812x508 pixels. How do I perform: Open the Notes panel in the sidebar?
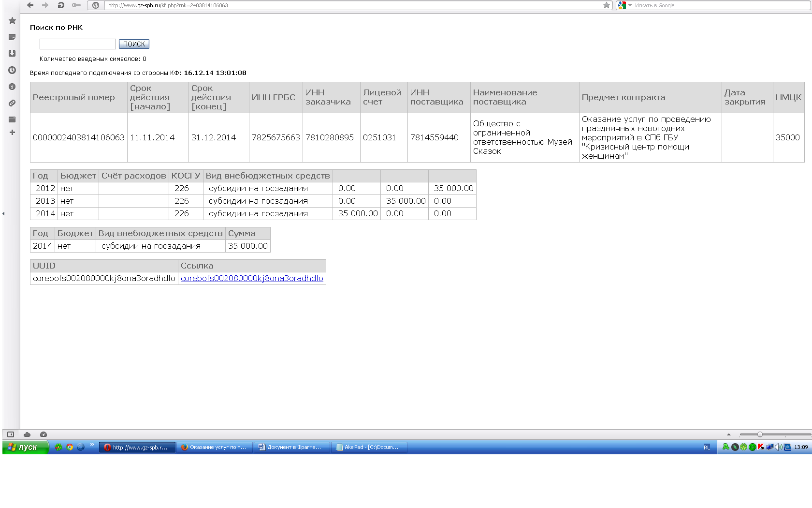click(x=12, y=37)
